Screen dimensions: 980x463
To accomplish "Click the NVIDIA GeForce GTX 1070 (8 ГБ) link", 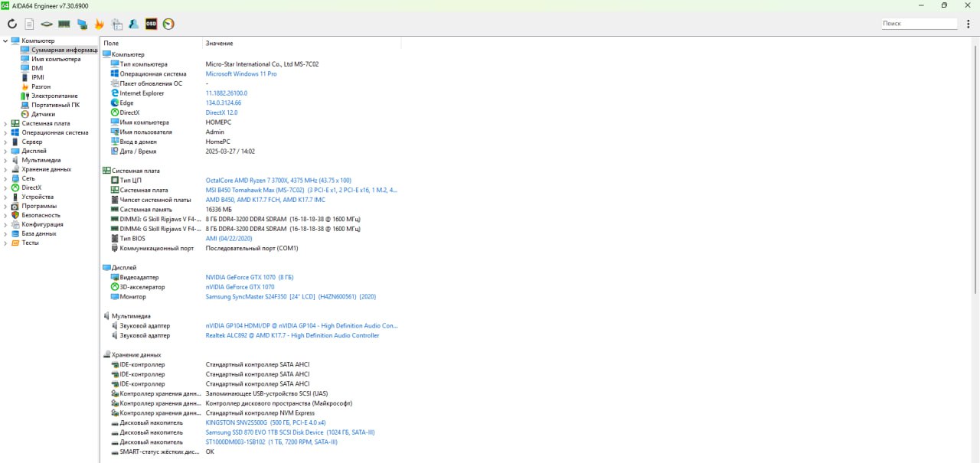I will [250, 277].
